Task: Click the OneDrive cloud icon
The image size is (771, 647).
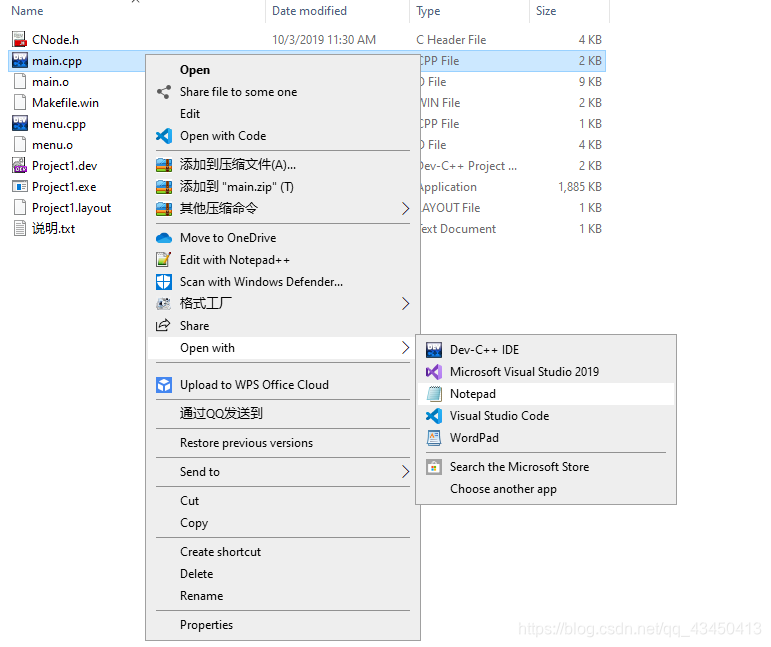Action: (164, 238)
